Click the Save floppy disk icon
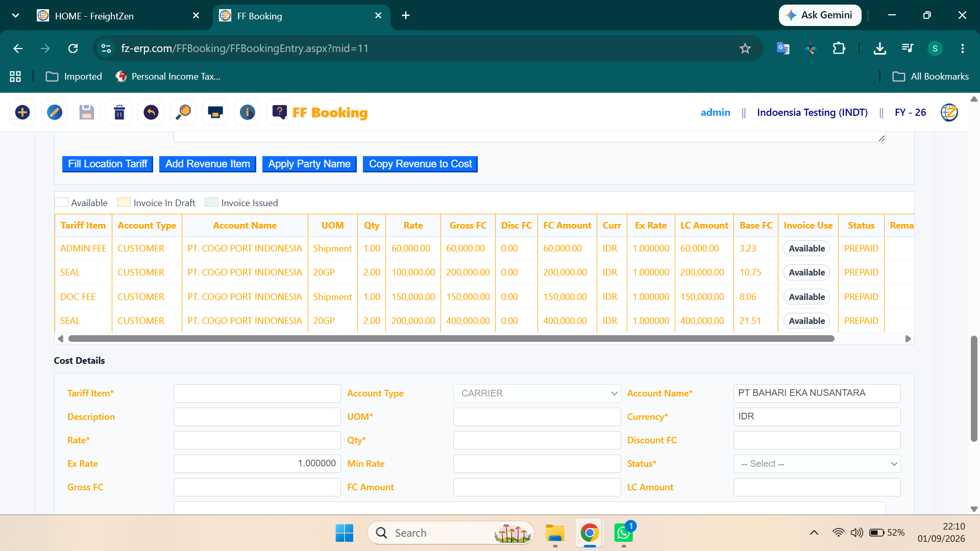The height and width of the screenshot is (551, 980). click(x=87, y=112)
